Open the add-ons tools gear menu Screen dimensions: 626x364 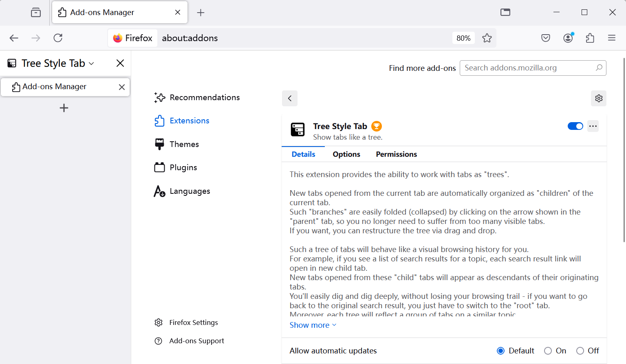point(599,98)
